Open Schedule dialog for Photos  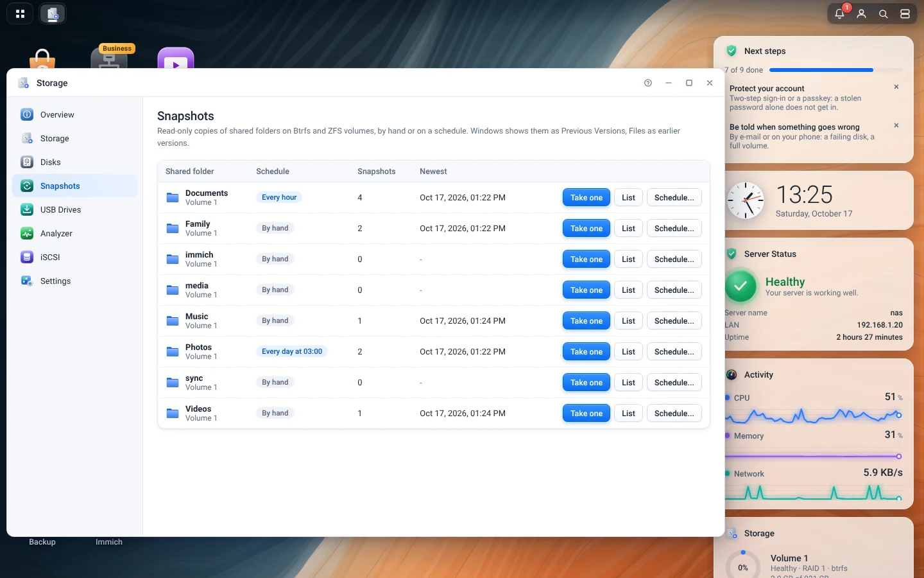click(x=674, y=352)
